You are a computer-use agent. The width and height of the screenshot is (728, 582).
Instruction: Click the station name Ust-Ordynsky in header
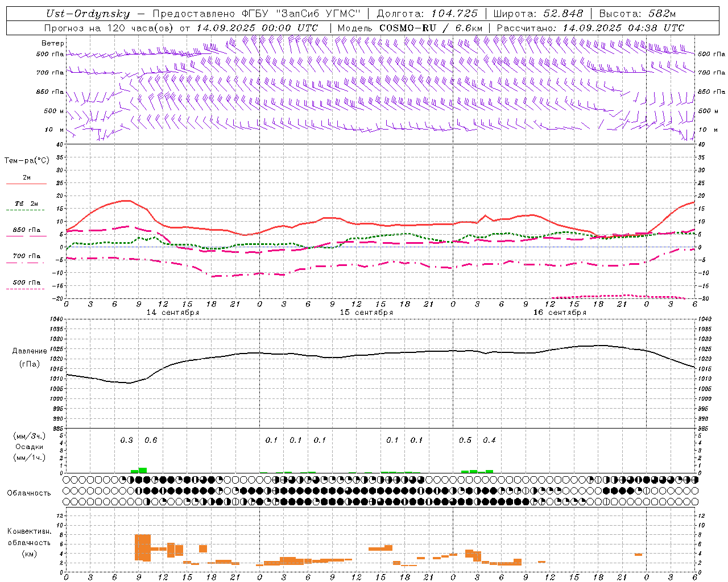pyautogui.click(x=88, y=14)
